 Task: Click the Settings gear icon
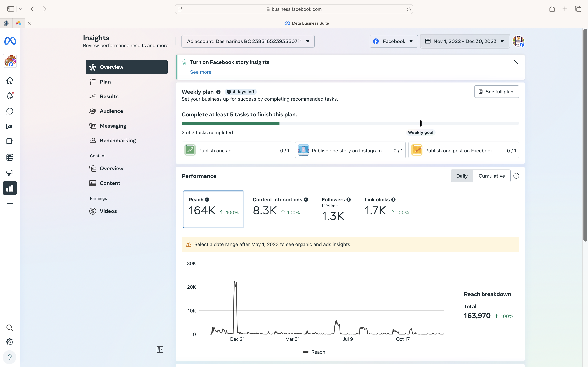(x=10, y=342)
